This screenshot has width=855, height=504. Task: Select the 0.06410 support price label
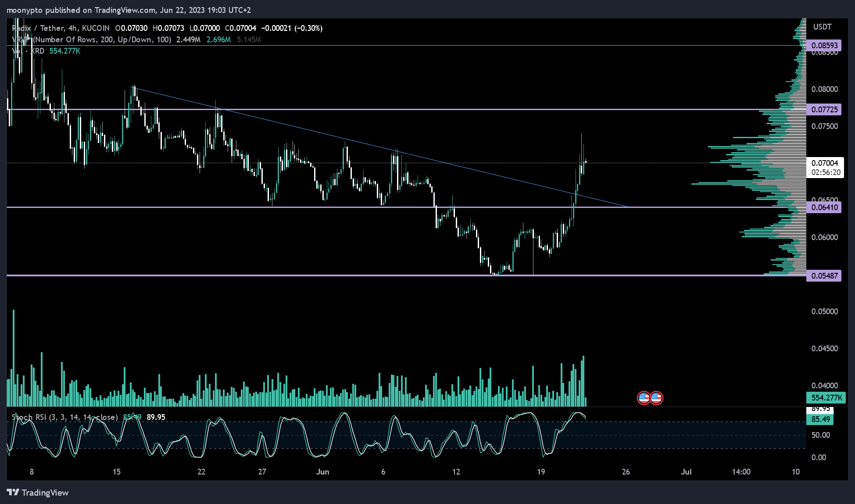(824, 207)
